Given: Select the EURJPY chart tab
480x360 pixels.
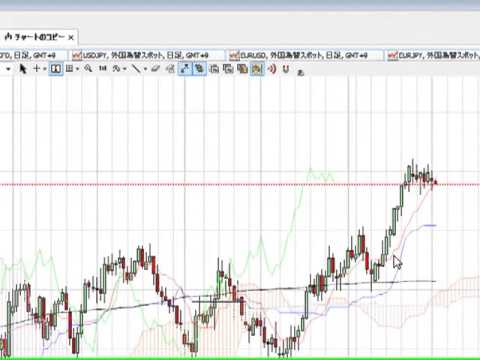Looking at the screenshot, I should tap(433, 55).
